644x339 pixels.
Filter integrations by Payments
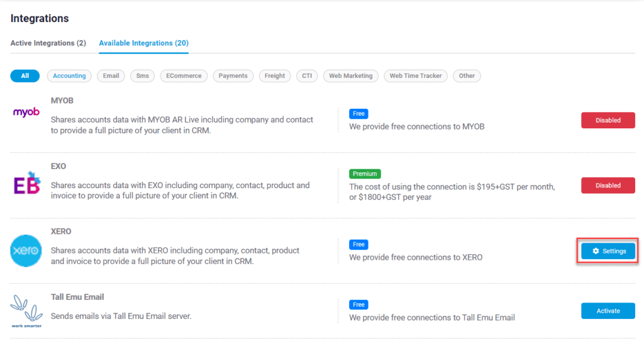click(233, 76)
